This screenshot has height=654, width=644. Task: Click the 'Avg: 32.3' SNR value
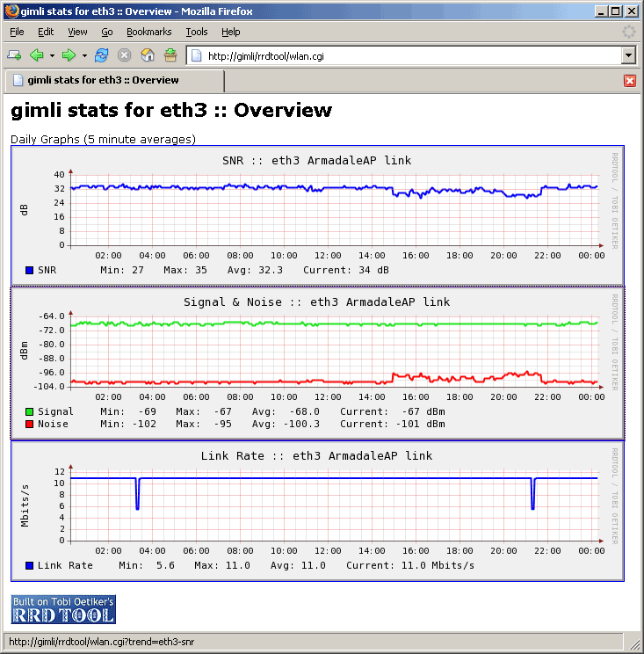tap(255, 270)
